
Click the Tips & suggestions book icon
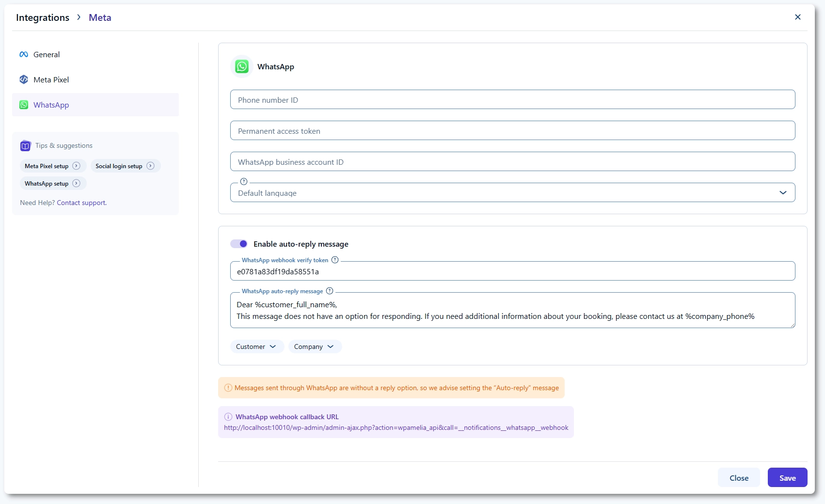click(26, 146)
